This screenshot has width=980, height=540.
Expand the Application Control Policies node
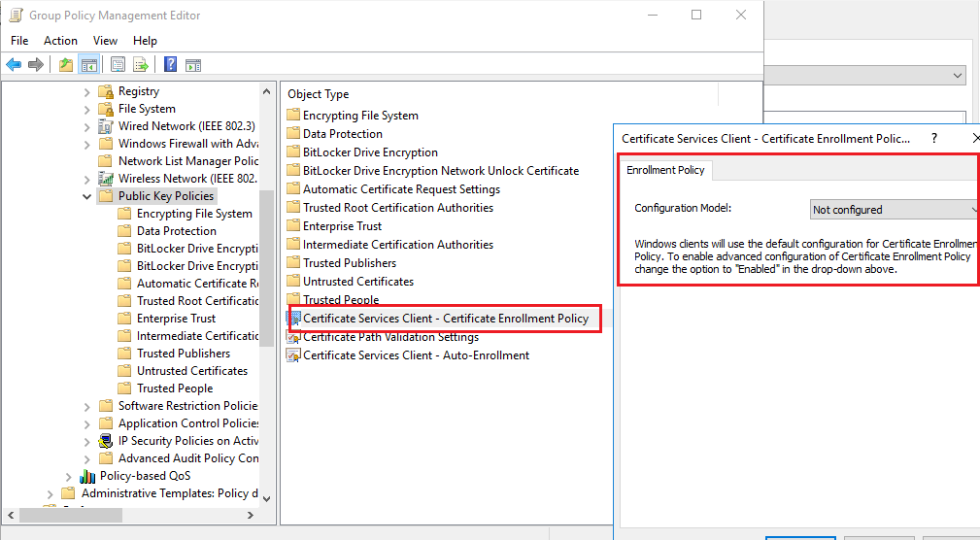coord(86,423)
